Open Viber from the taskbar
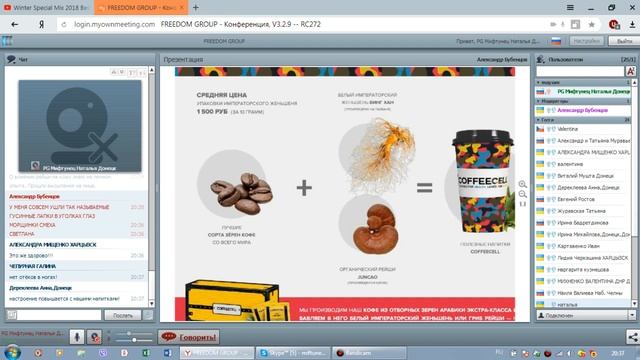 (x=102, y=353)
